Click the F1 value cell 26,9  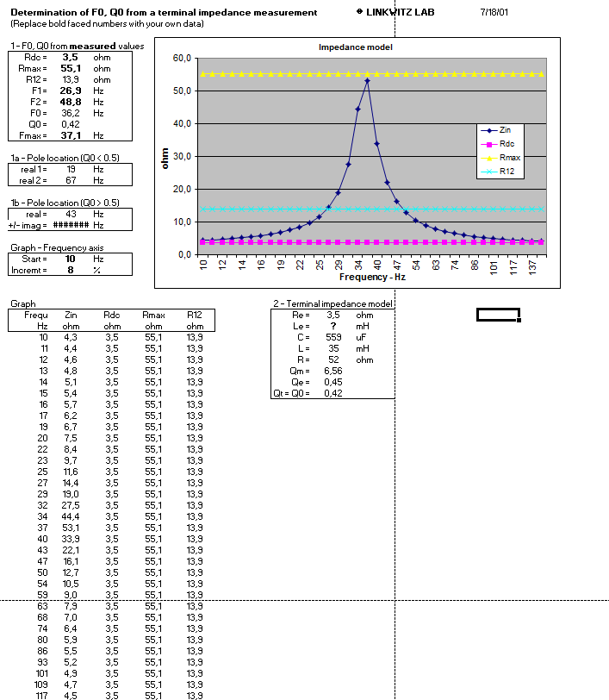pos(71,91)
